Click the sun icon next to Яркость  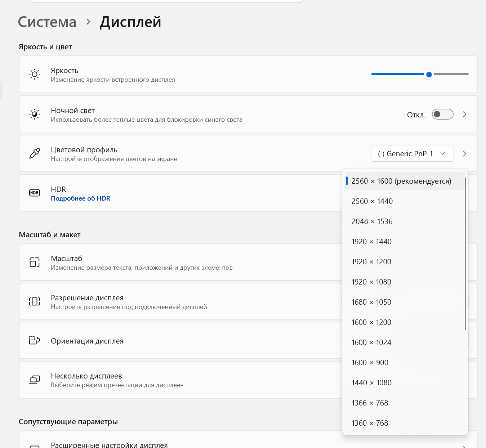35,75
